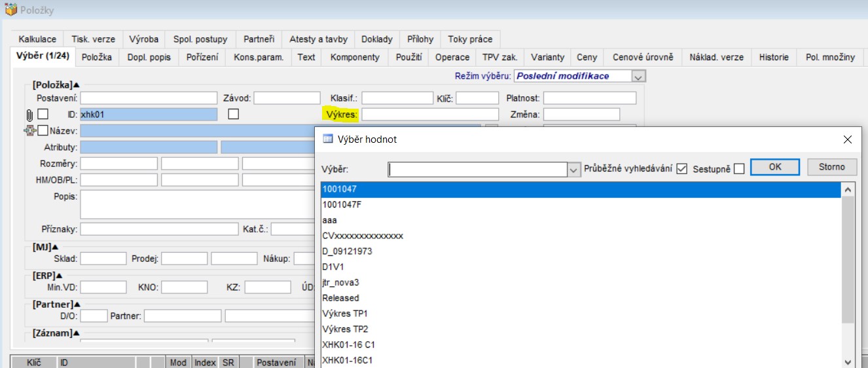This screenshot has height=368, width=868.
Task: Tick the checkbox next to the paperclip icon
Action: 43,114
